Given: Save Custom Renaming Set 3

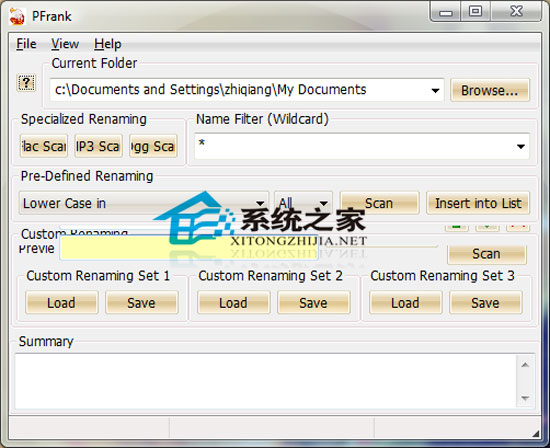Looking at the screenshot, I should (485, 303).
